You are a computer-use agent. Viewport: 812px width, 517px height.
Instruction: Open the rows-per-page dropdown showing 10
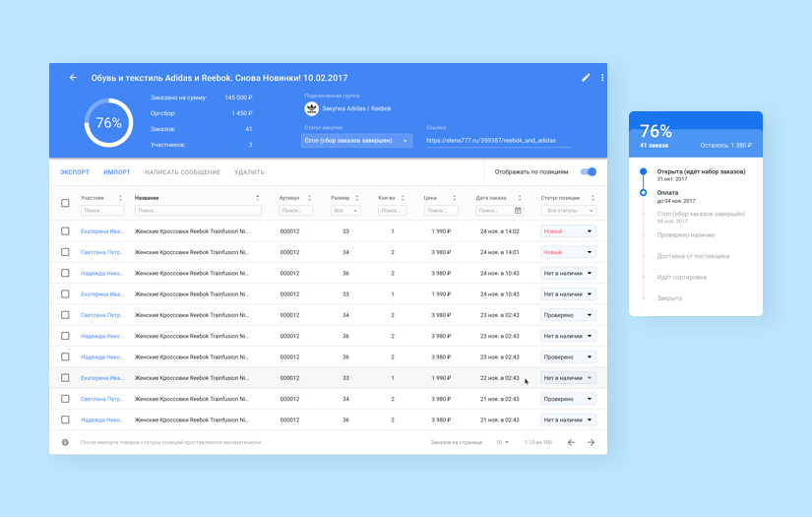tap(502, 442)
